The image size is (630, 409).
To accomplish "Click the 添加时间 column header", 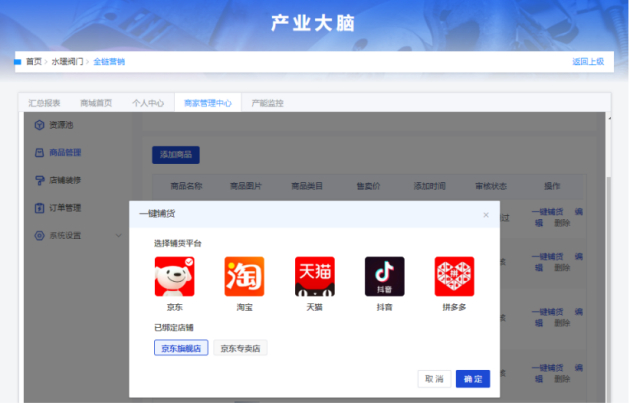I will point(430,186).
